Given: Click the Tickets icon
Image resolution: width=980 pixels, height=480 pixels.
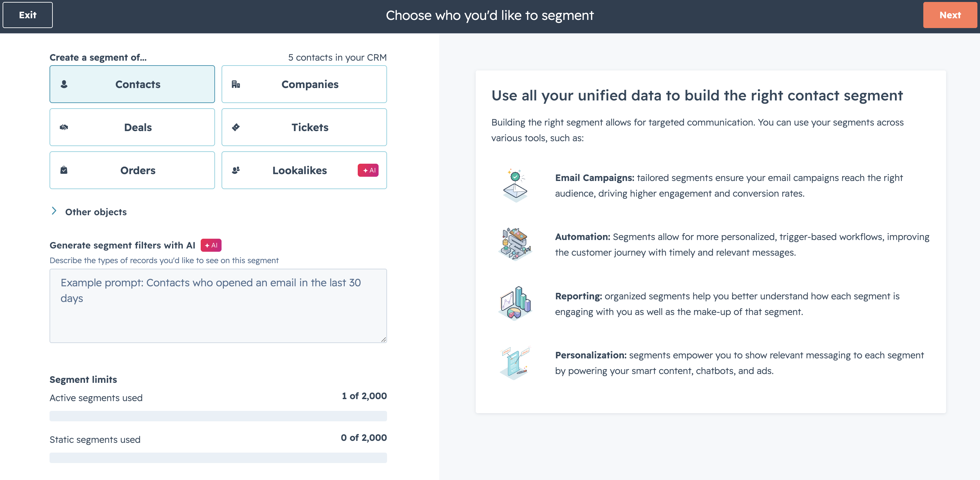Looking at the screenshot, I should point(236,127).
